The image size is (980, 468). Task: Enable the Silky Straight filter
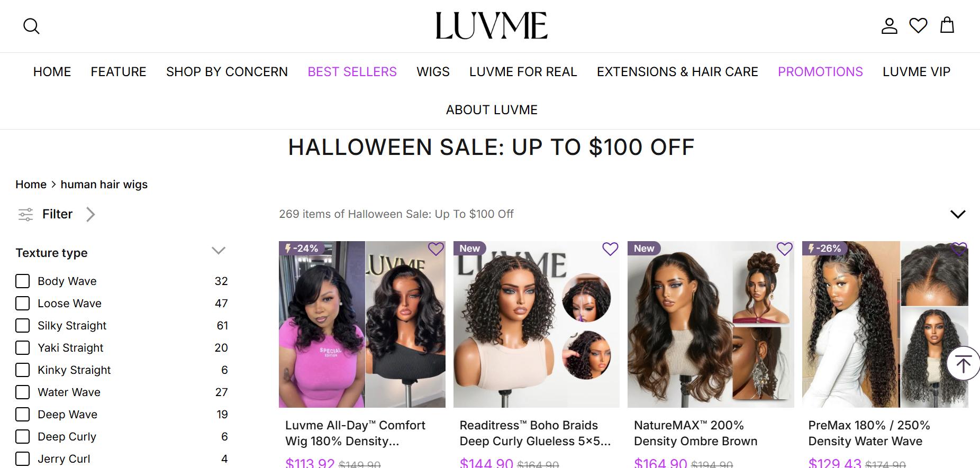click(22, 325)
